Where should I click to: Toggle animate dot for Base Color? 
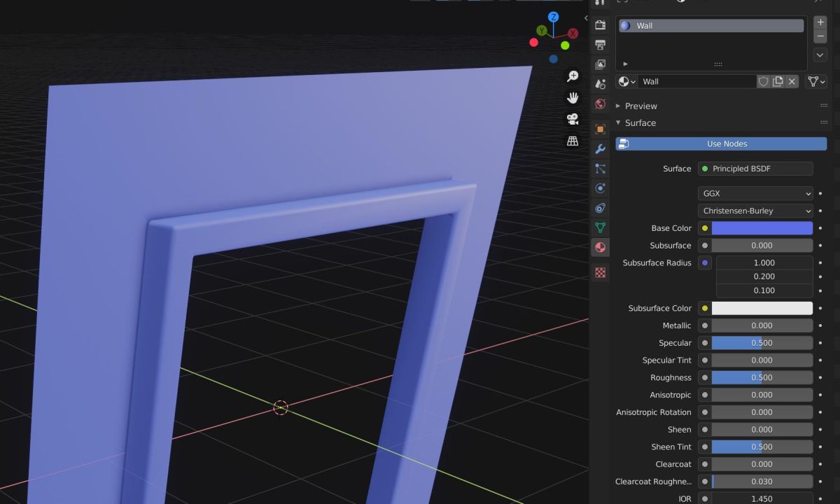(x=820, y=228)
